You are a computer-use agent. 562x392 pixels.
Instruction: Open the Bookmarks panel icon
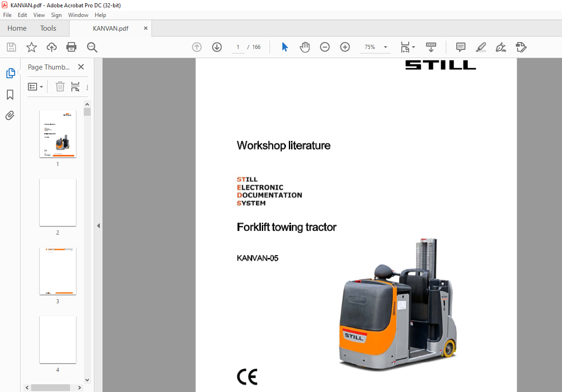pyautogui.click(x=10, y=95)
